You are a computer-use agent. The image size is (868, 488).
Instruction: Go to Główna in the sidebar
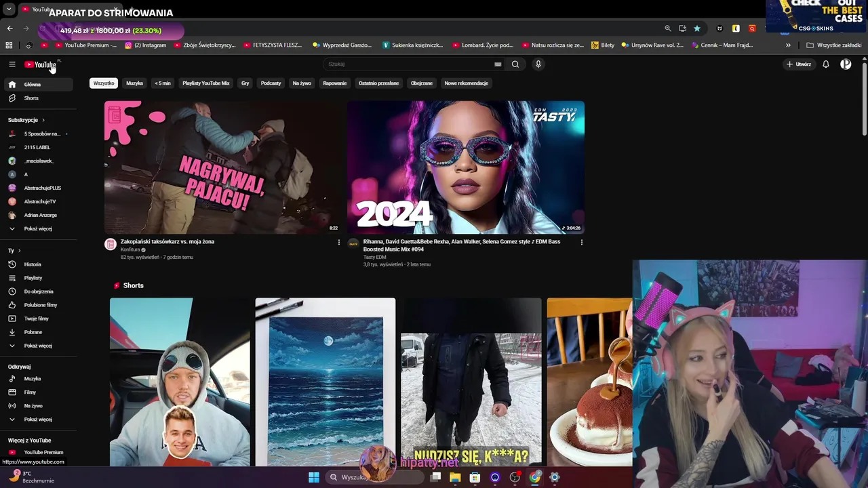coord(37,85)
